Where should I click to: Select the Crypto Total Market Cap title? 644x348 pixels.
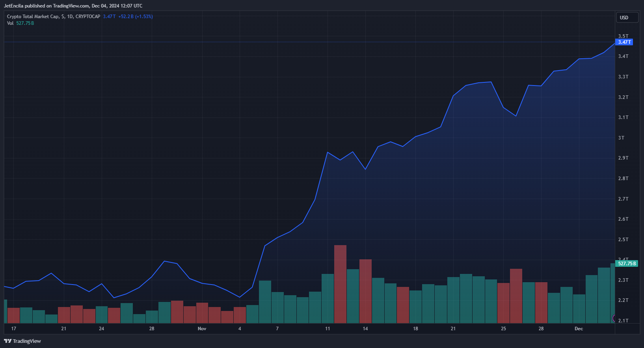(33, 17)
